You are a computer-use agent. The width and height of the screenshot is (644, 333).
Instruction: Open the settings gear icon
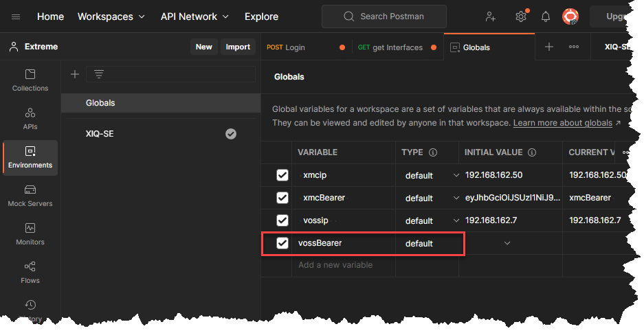point(521,16)
